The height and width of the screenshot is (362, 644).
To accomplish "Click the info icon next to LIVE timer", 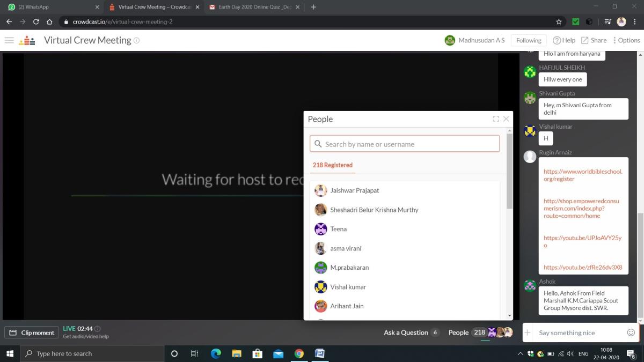I will (x=97, y=329).
